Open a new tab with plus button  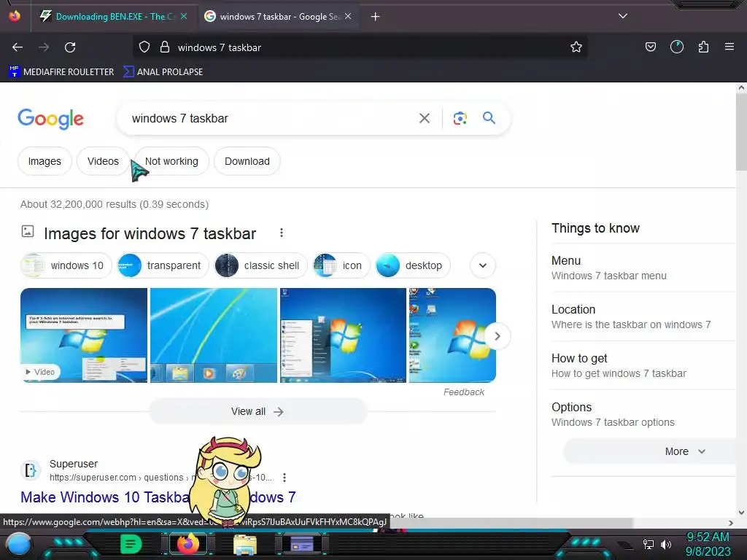point(375,17)
